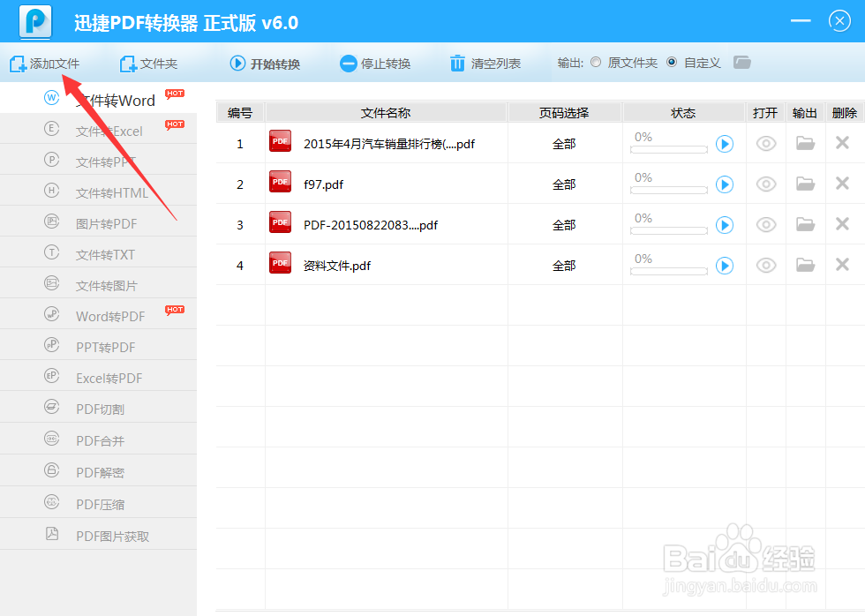Select the 自定义 output radio button
865x616 pixels.
672,63
